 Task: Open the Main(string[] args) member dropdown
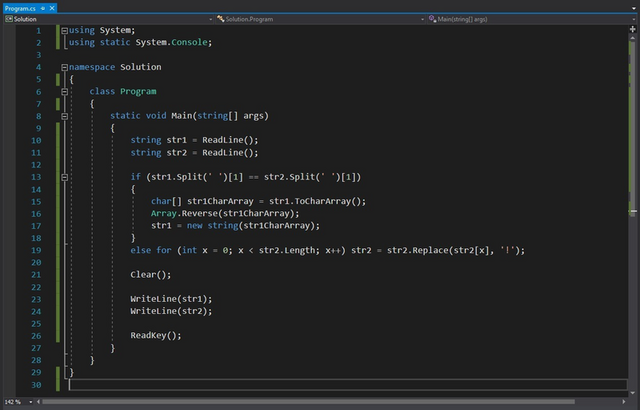634,19
